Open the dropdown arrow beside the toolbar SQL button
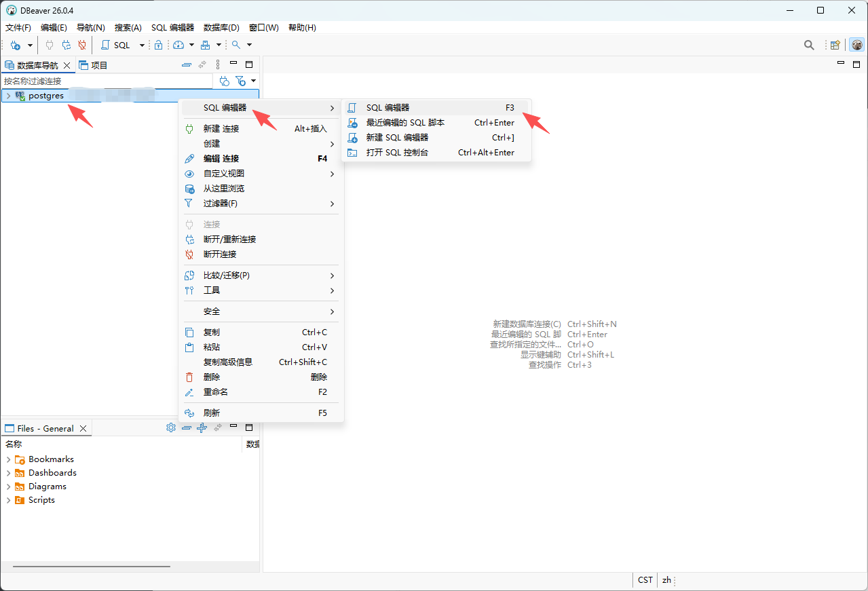 point(142,45)
